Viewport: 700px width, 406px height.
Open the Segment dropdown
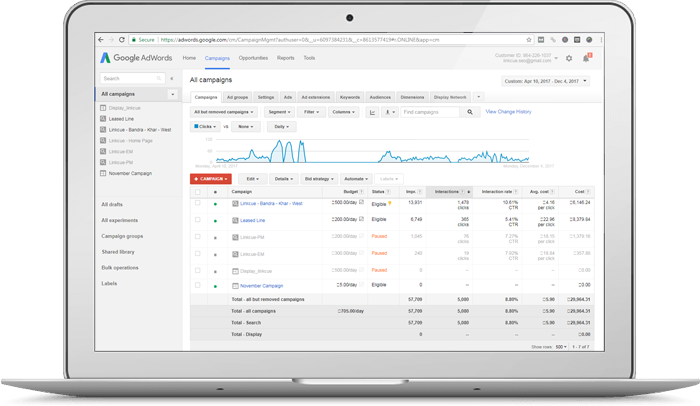[279, 112]
